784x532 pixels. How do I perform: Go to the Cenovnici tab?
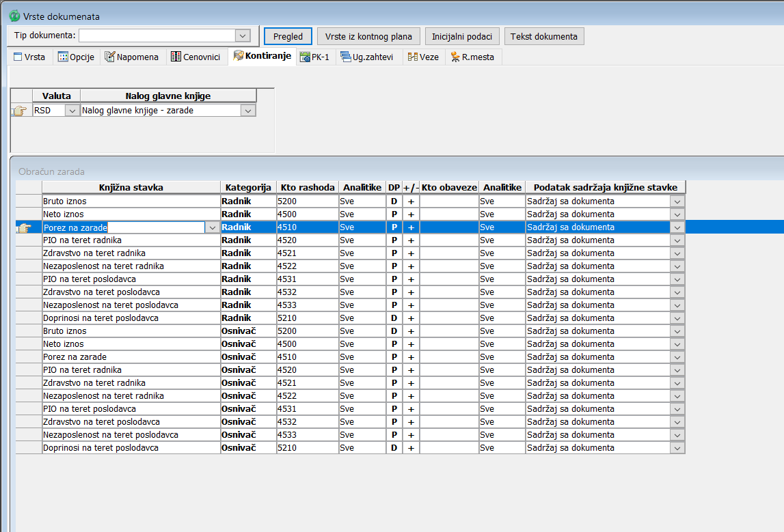click(195, 57)
